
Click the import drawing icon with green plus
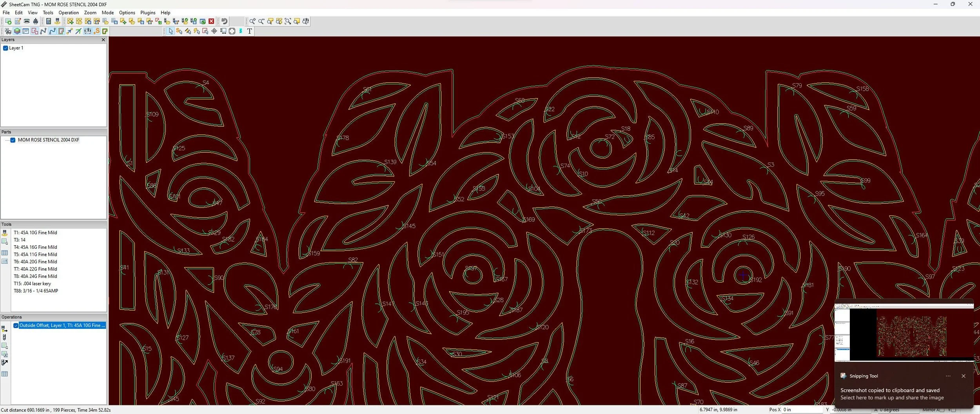coord(123,21)
